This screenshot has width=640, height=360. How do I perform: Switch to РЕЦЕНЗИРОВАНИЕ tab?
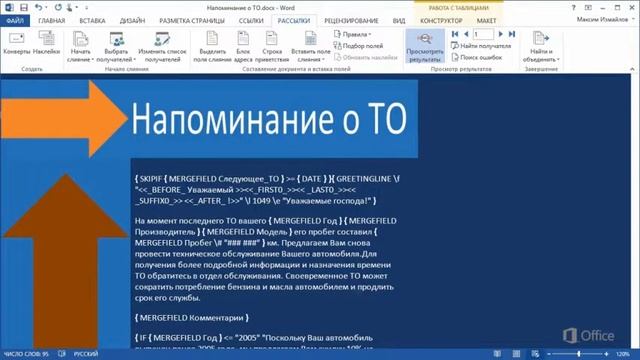coord(351,20)
